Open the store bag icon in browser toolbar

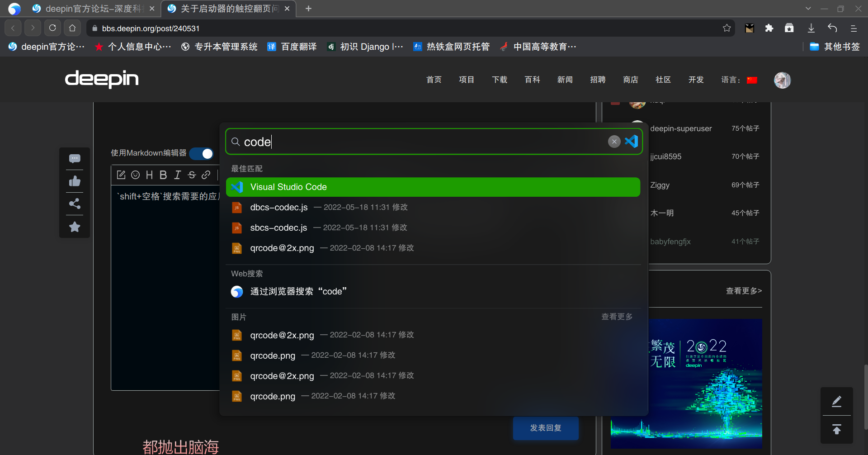coord(789,28)
